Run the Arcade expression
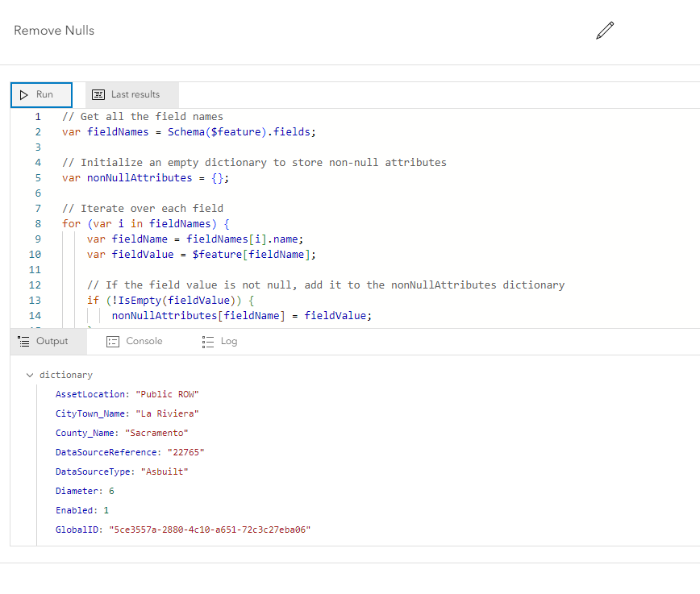 41,94
